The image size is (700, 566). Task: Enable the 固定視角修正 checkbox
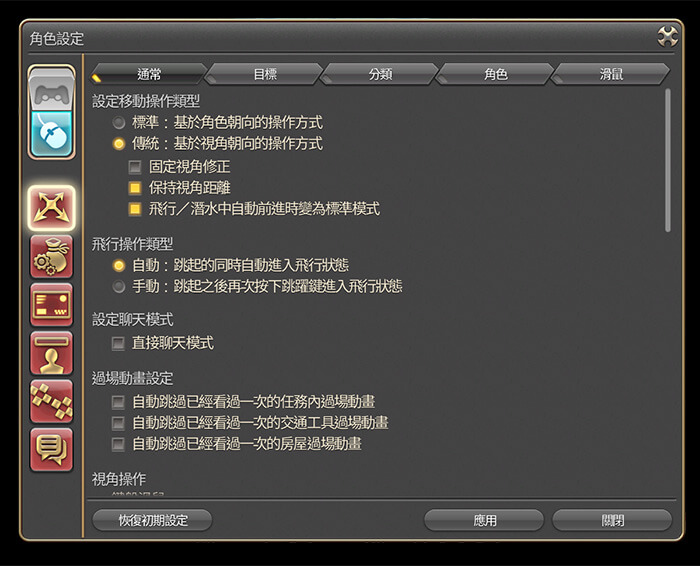[x=135, y=167]
